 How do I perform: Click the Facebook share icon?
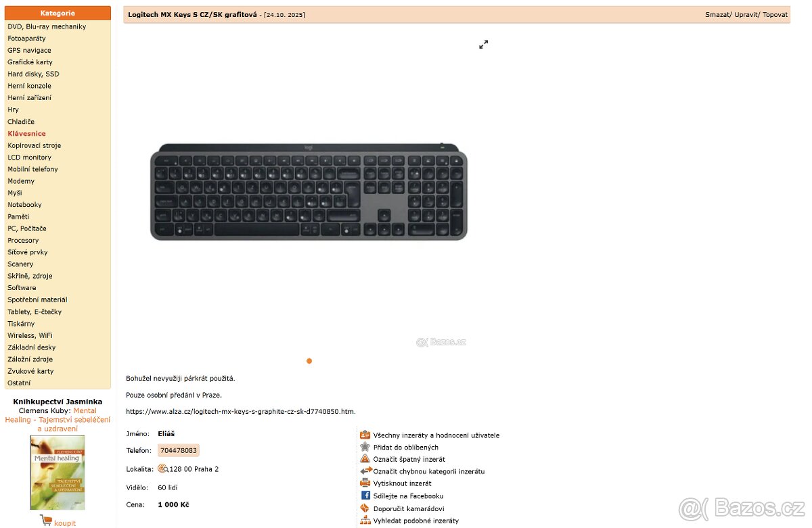(365, 496)
